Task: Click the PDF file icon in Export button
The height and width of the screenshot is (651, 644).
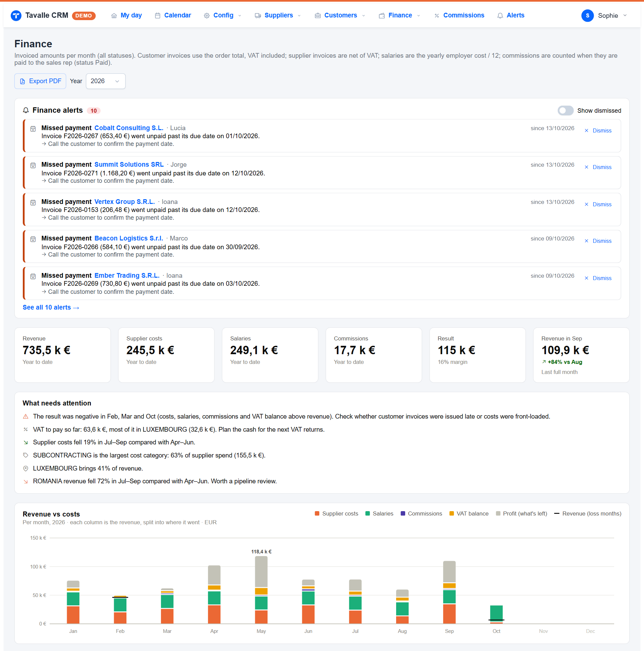Action: pyautogui.click(x=22, y=81)
